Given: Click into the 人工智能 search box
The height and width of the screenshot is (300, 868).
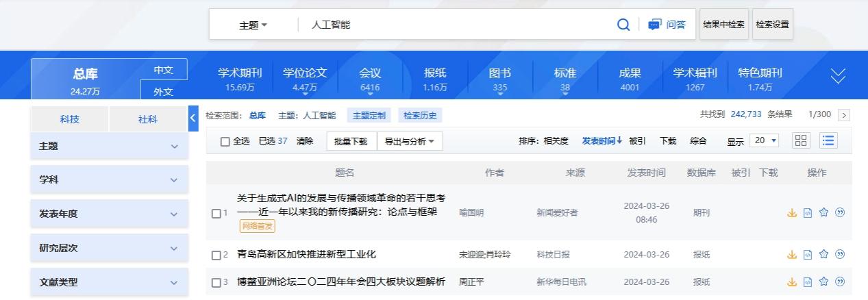Looking at the screenshot, I should click(452, 25).
